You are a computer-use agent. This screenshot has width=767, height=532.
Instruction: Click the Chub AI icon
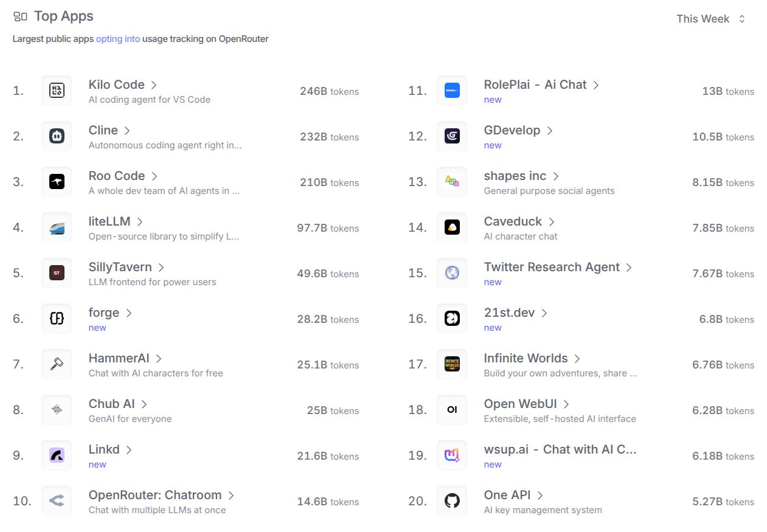click(57, 410)
